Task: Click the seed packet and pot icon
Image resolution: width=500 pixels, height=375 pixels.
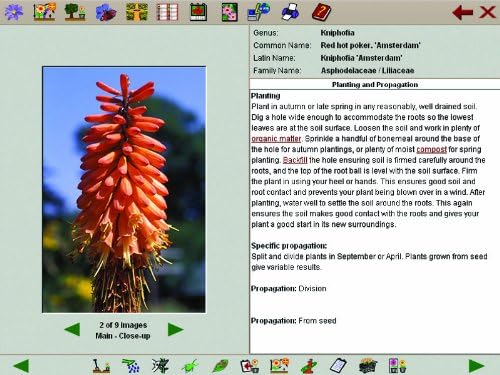Action: pyautogui.click(x=398, y=366)
